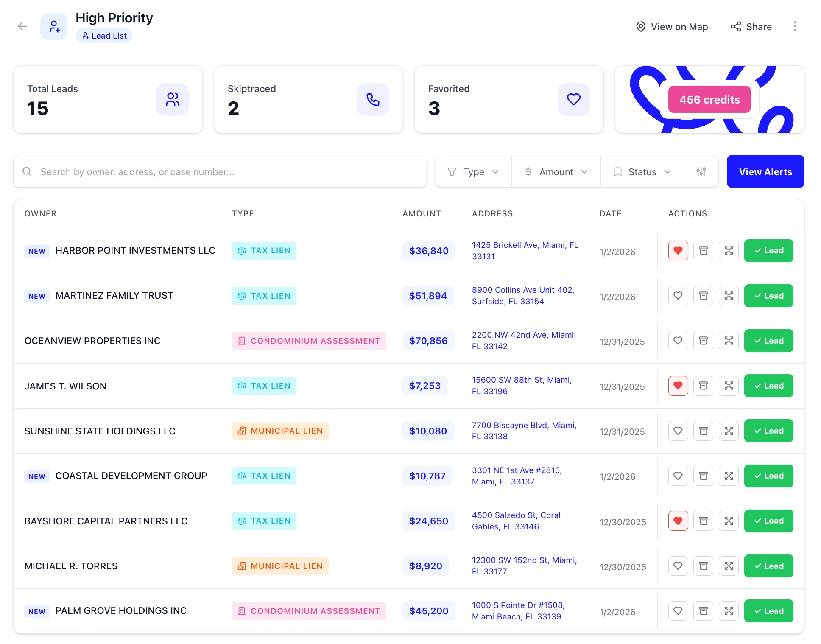Open the three-dot more options menu
The image size is (821, 644).
[795, 26]
